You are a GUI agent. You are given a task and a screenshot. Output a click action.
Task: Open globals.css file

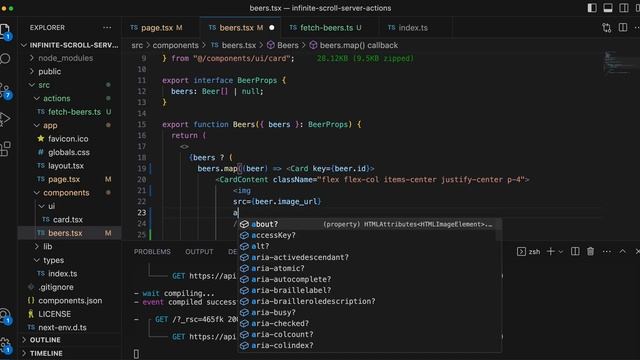69,152
